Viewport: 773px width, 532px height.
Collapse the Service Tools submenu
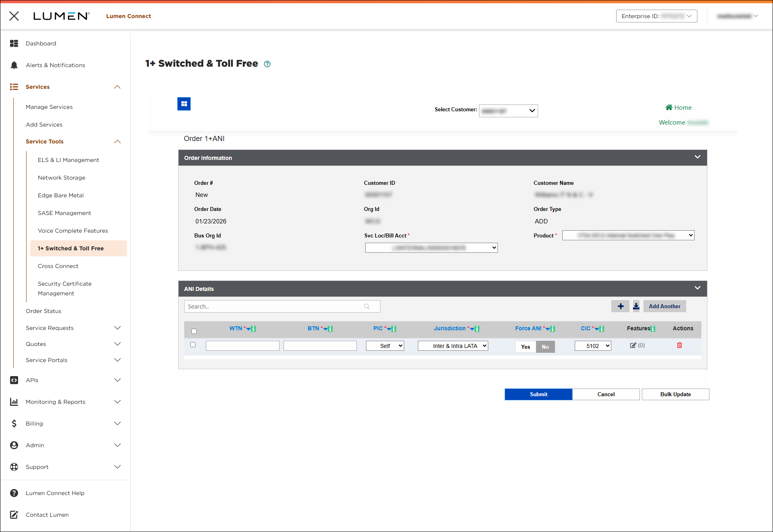click(x=117, y=142)
